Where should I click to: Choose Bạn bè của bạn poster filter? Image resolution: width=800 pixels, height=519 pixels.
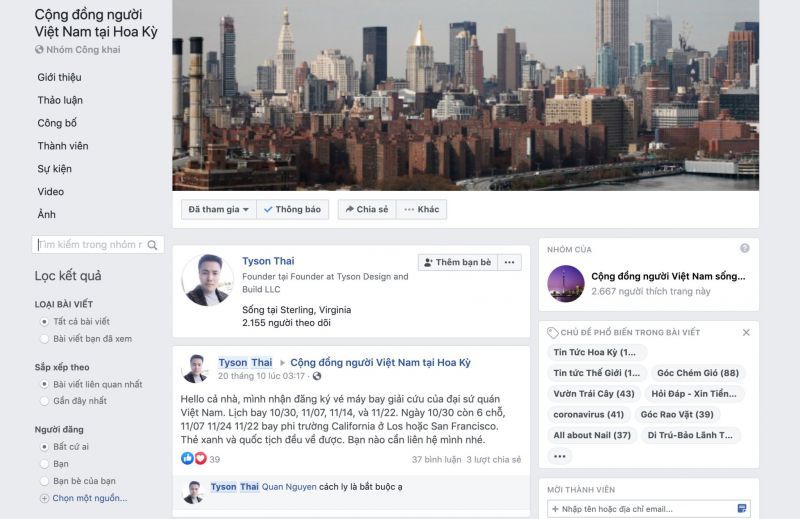pos(44,481)
